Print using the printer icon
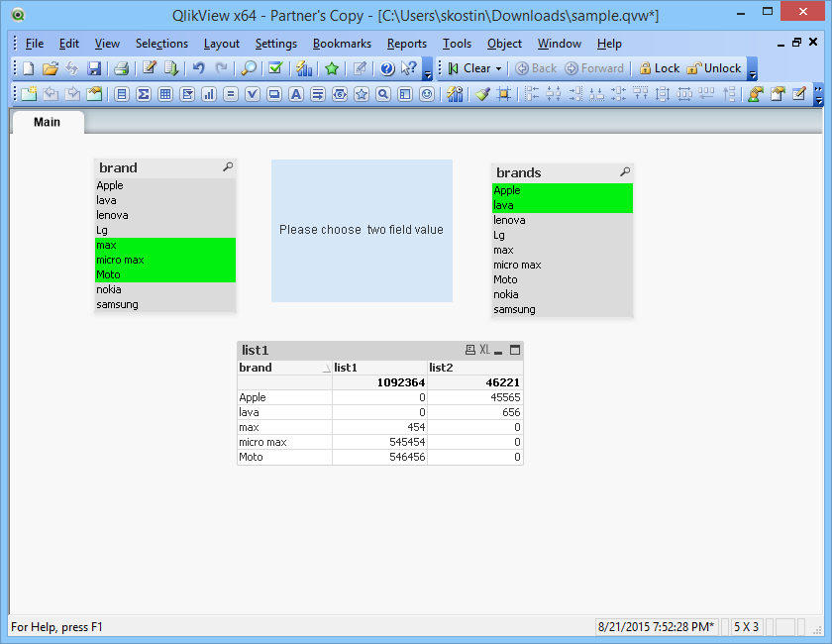 [x=122, y=68]
